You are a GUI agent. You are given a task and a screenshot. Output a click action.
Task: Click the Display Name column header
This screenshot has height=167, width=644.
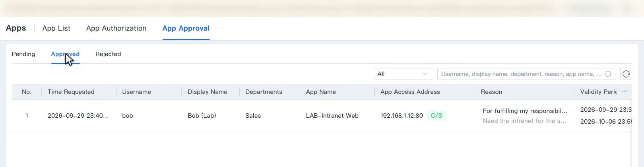click(208, 92)
